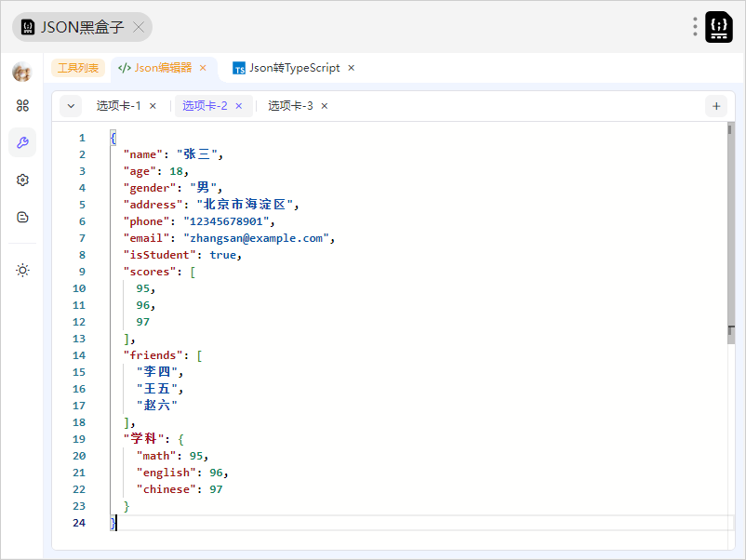Open the notes sidebar icon

coord(22,217)
